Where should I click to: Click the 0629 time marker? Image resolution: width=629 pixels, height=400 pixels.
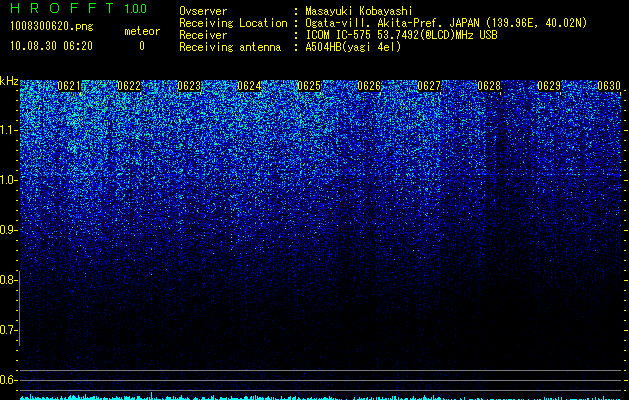pos(549,86)
